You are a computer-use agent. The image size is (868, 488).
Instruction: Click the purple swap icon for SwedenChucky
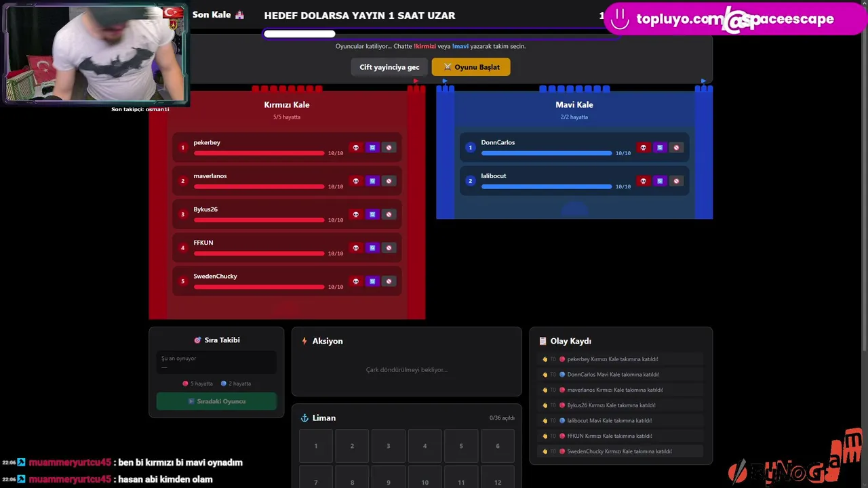[x=372, y=281]
